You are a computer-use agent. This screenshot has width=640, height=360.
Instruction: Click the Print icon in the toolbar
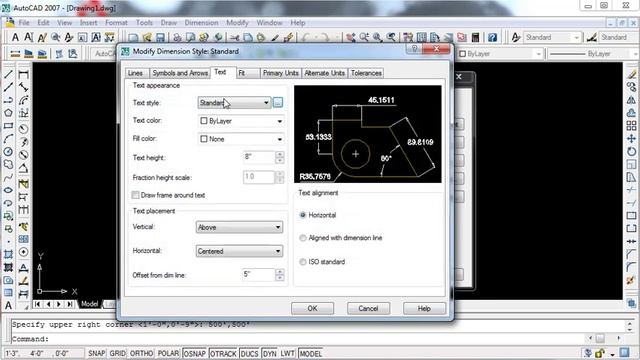click(x=177, y=38)
